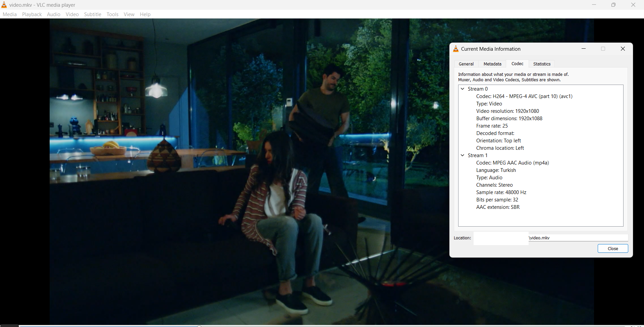Select 'AAC extension: SBR' row
This screenshot has height=327, width=644.
[498, 207]
